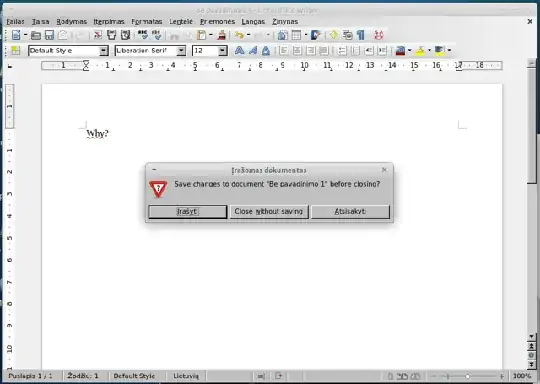The image size is (540, 384).
Task: Click the 100% zoom level field
Action: [521, 376]
